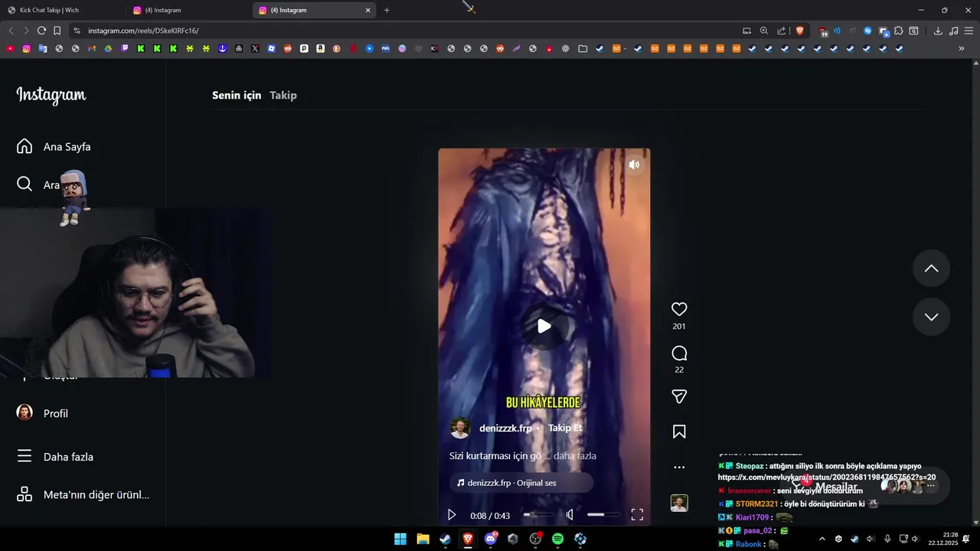Open Discord from the taskbar

491,539
